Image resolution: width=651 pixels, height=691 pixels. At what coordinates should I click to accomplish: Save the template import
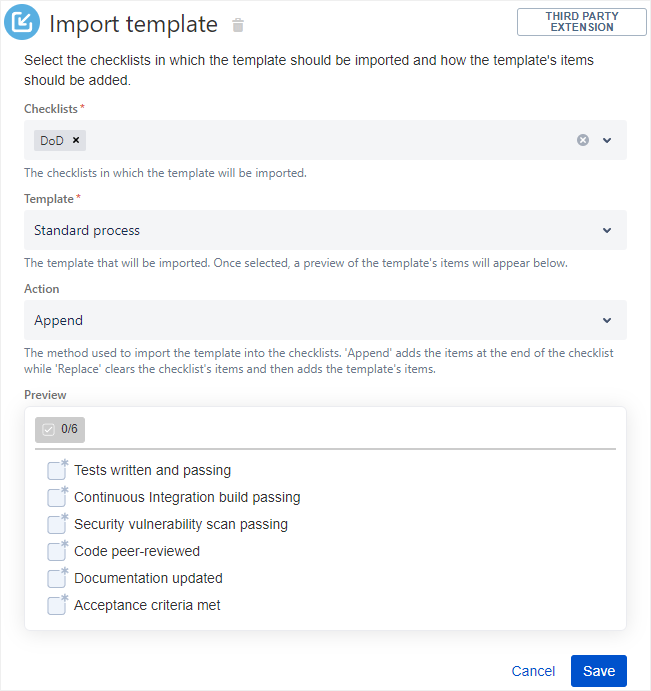598,671
